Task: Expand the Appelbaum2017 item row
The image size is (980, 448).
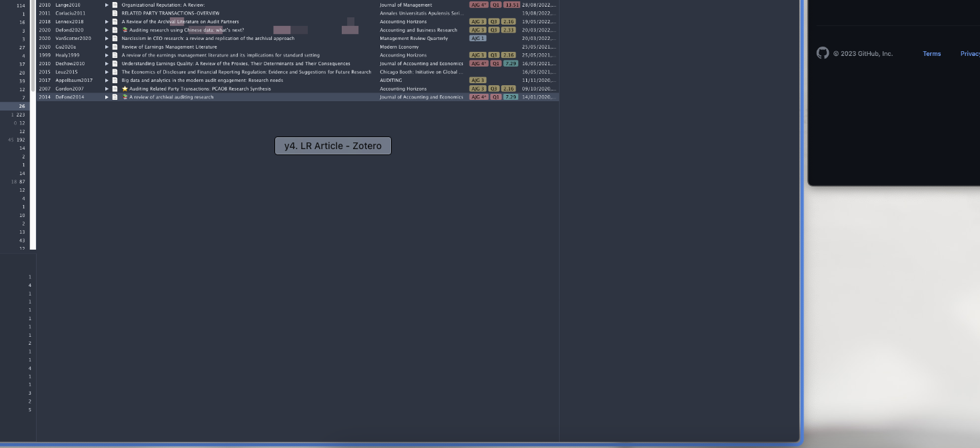Action: click(x=107, y=80)
